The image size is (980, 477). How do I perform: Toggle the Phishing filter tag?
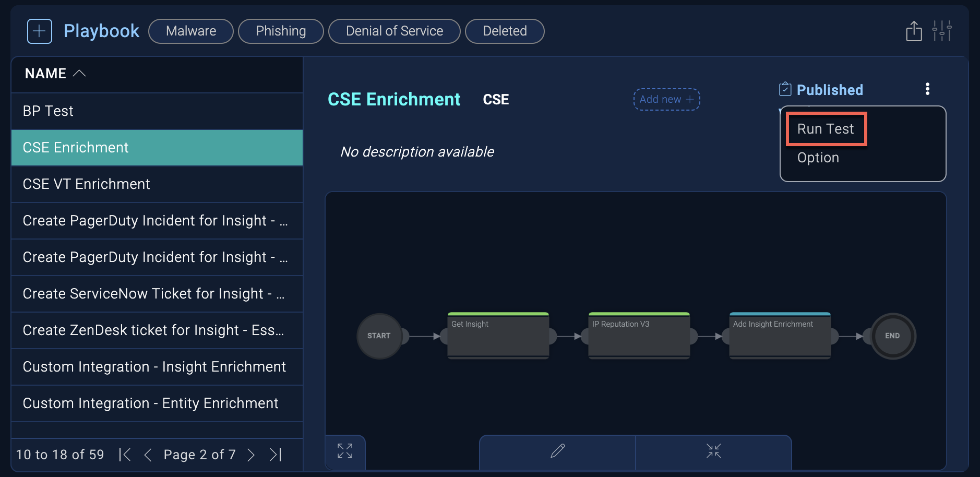point(281,31)
